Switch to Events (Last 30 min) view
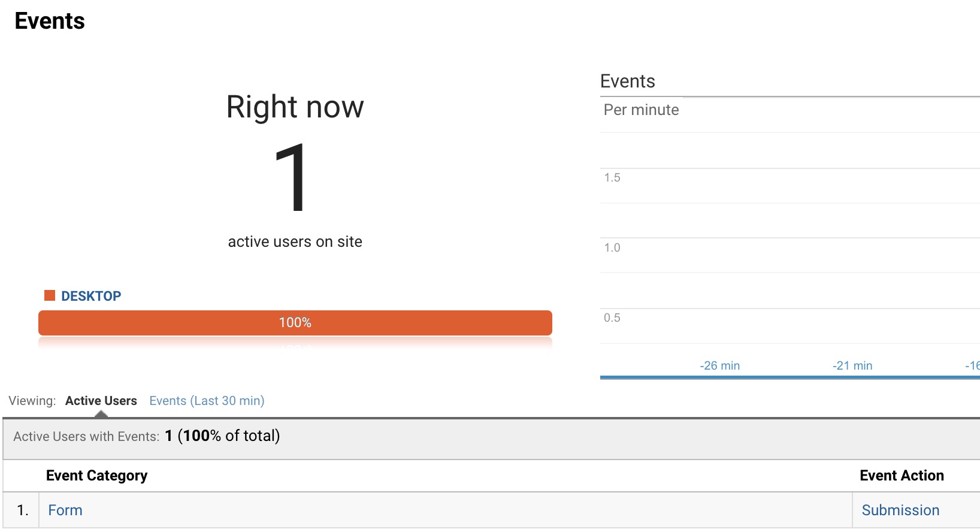 207,401
